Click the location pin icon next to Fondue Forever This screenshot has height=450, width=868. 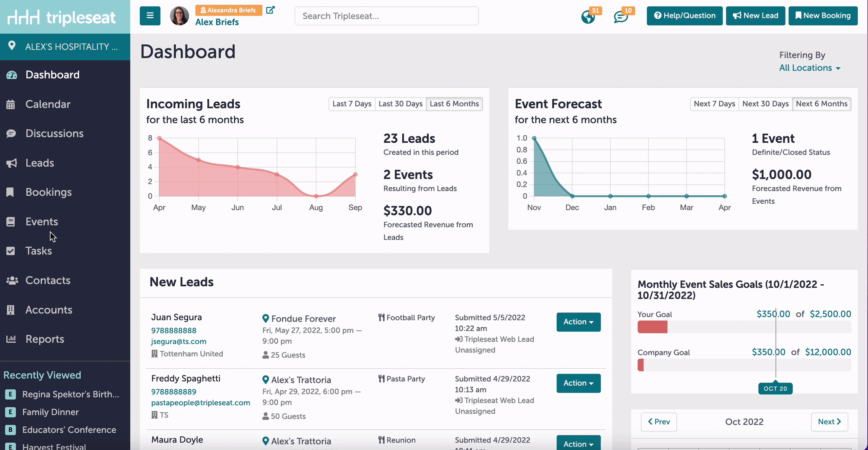[x=266, y=319]
